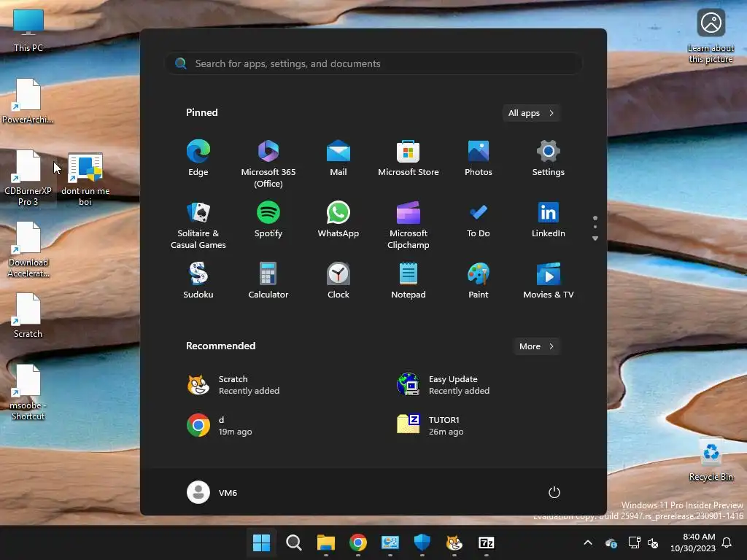This screenshot has height=560, width=747.
Task: Switch to Scratch cat taskbar icon
Action: tap(454, 542)
